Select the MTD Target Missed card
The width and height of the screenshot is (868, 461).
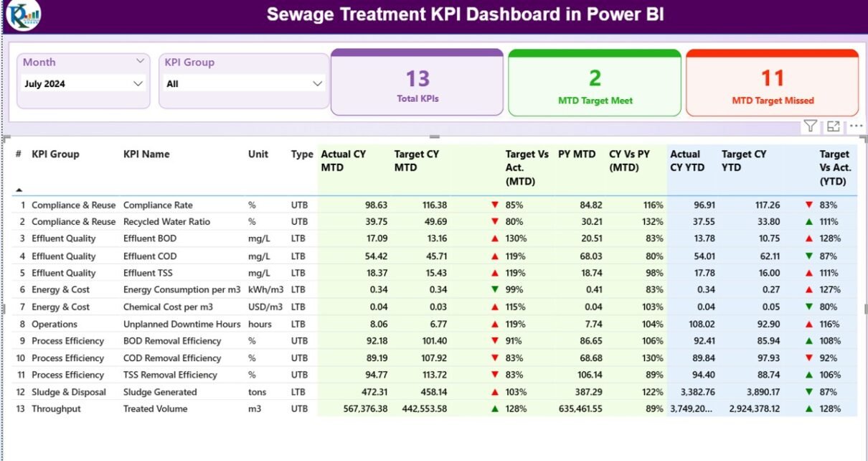tap(772, 85)
